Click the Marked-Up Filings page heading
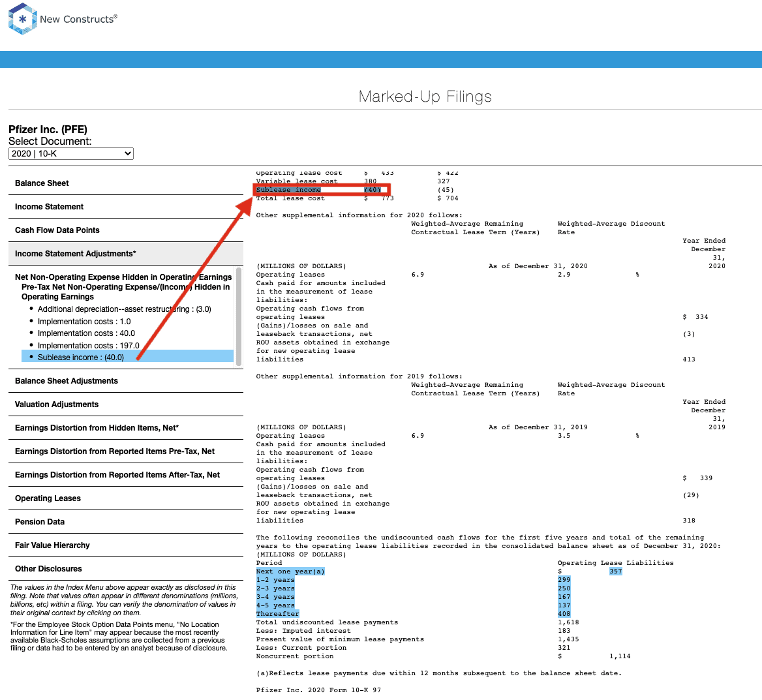Image resolution: width=762 pixels, height=700 pixels. [425, 97]
